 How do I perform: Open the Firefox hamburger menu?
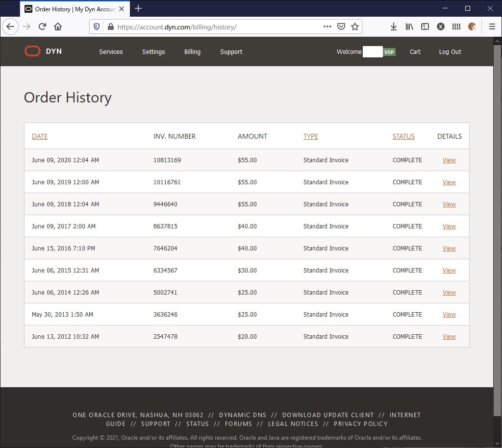click(492, 26)
